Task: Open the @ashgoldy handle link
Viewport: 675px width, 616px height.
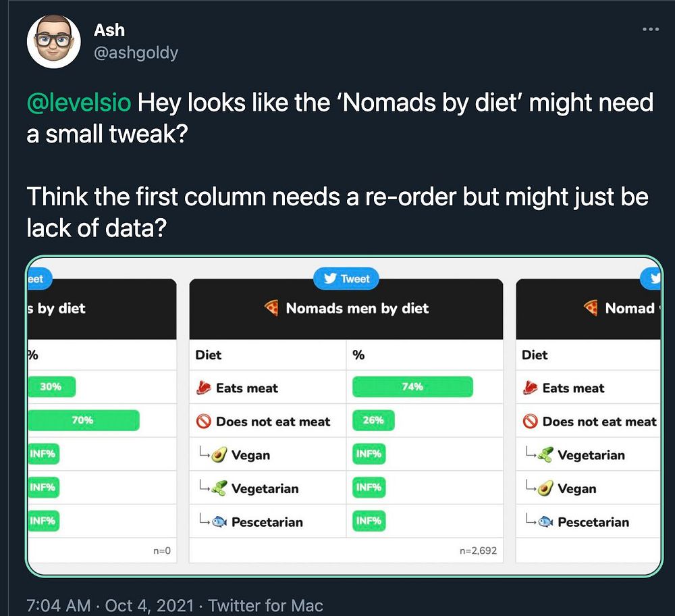Action: 136,53
